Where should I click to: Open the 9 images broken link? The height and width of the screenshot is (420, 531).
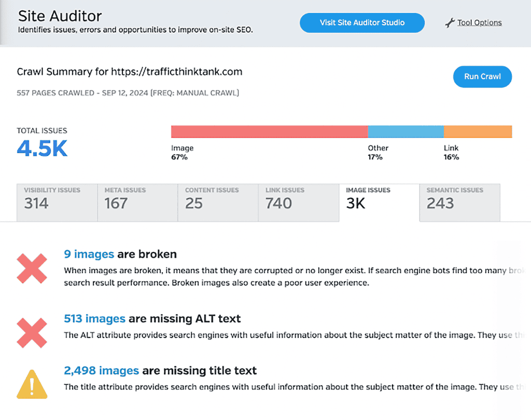pos(89,254)
